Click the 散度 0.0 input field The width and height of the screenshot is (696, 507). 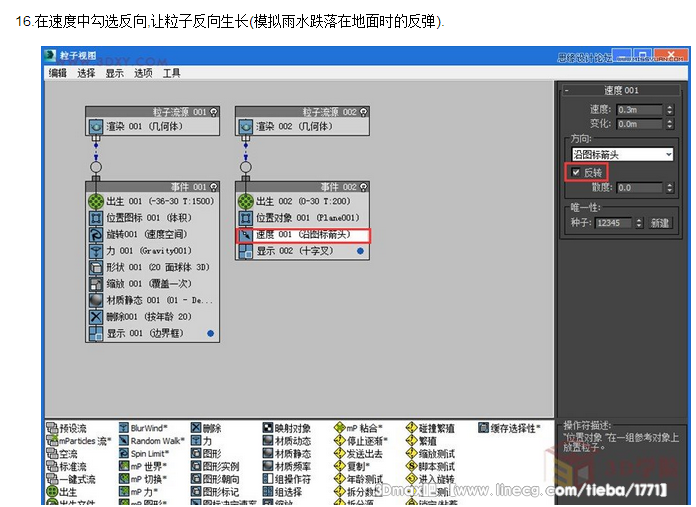640,188
